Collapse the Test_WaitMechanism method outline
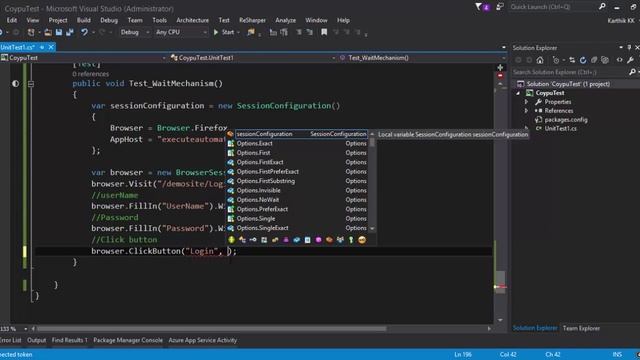Image resolution: width=640 pixels, height=360 pixels. pos(31,84)
